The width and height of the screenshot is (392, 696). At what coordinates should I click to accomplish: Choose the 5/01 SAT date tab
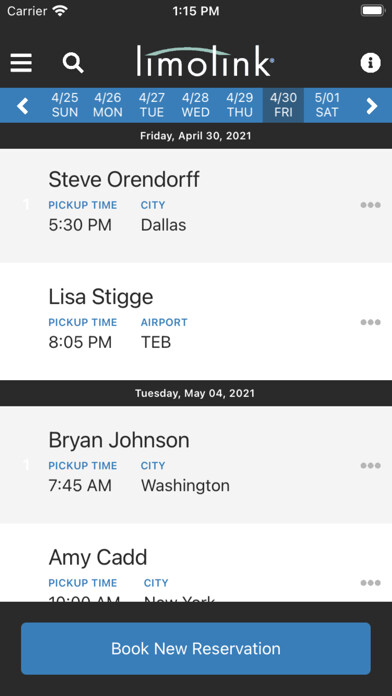(327, 105)
